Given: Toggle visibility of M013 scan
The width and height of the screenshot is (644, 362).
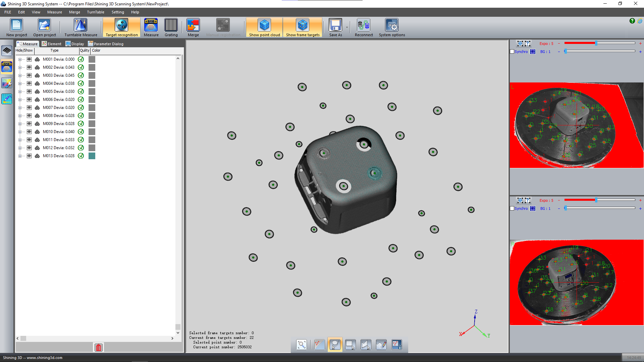Looking at the screenshot, I should pyautogui.click(x=29, y=156).
